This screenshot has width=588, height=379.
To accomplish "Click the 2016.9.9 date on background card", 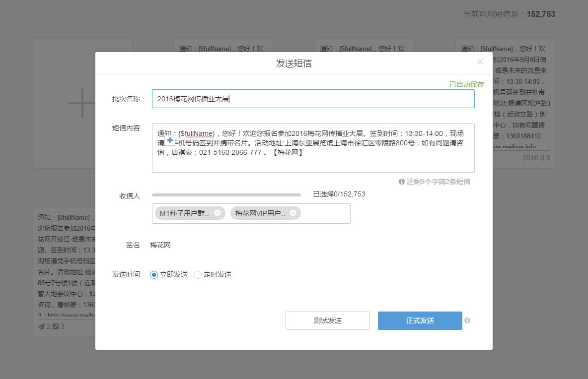I will coord(536,158).
